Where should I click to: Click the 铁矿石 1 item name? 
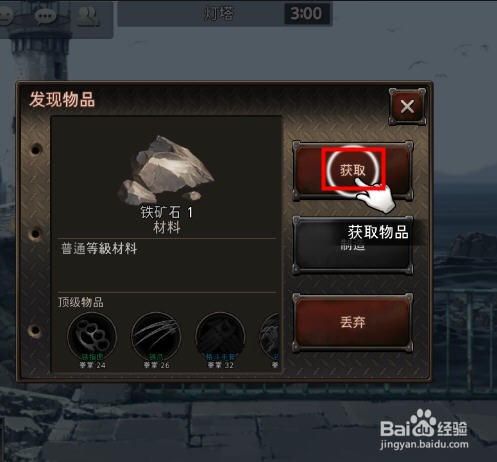tap(166, 212)
